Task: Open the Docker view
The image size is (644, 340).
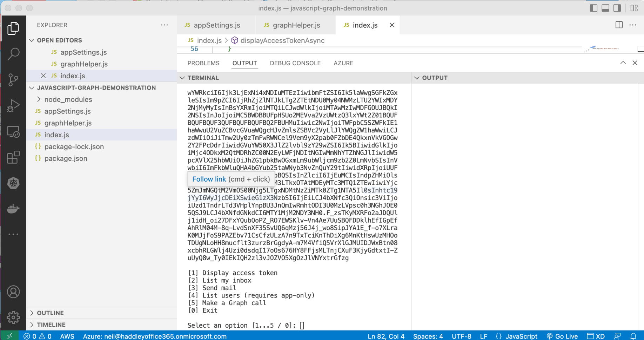Action: 13,209
